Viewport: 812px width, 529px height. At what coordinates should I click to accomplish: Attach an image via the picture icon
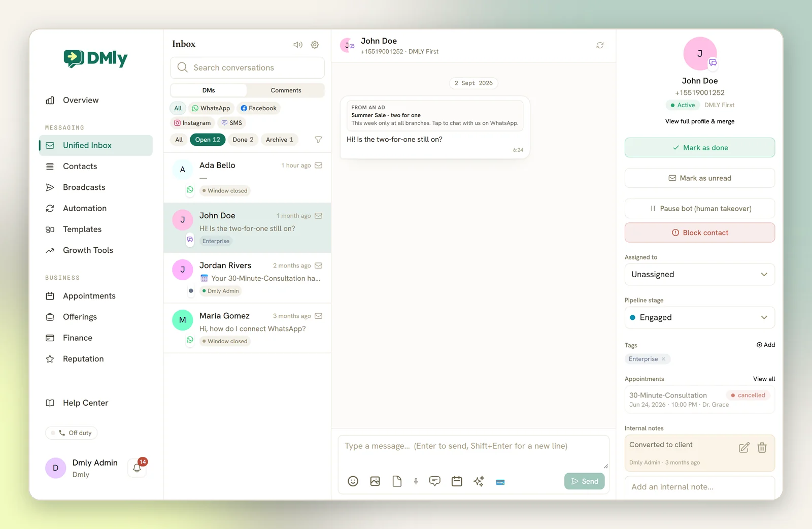point(375,481)
